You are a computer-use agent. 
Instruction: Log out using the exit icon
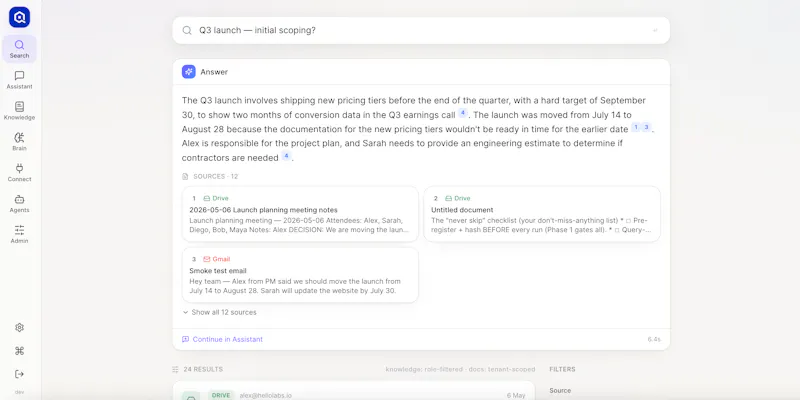(19, 374)
